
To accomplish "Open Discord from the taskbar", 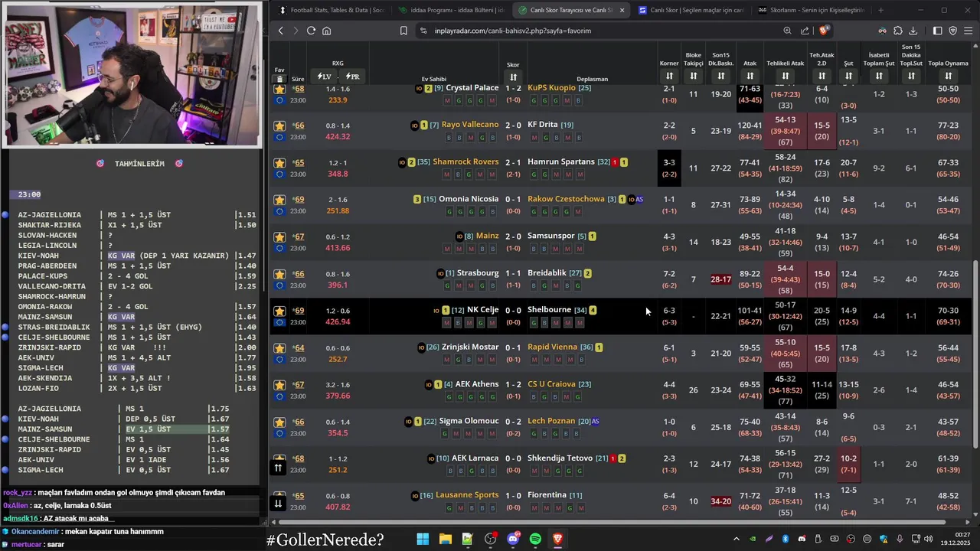I will coord(512,539).
